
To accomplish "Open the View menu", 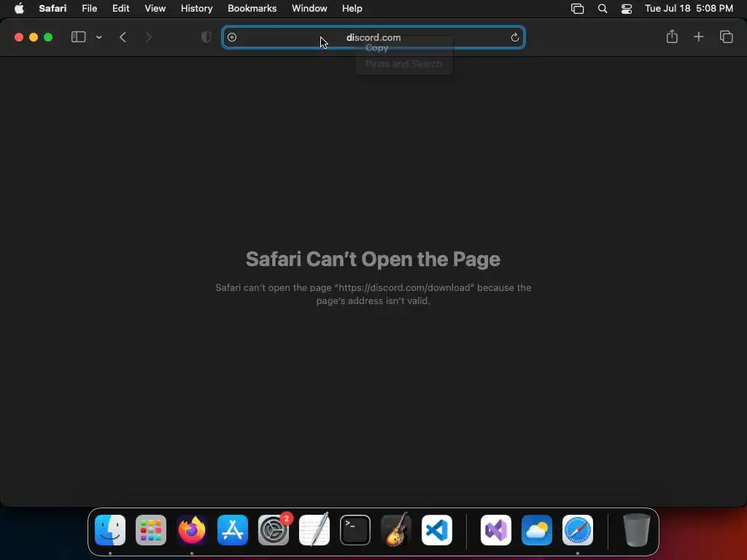I will (155, 8).
